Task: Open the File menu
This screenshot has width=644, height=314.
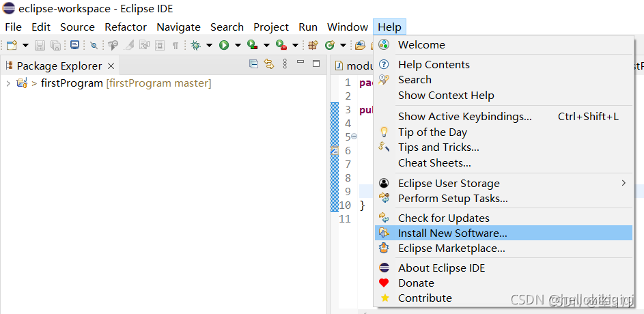Action: (13, 27)
